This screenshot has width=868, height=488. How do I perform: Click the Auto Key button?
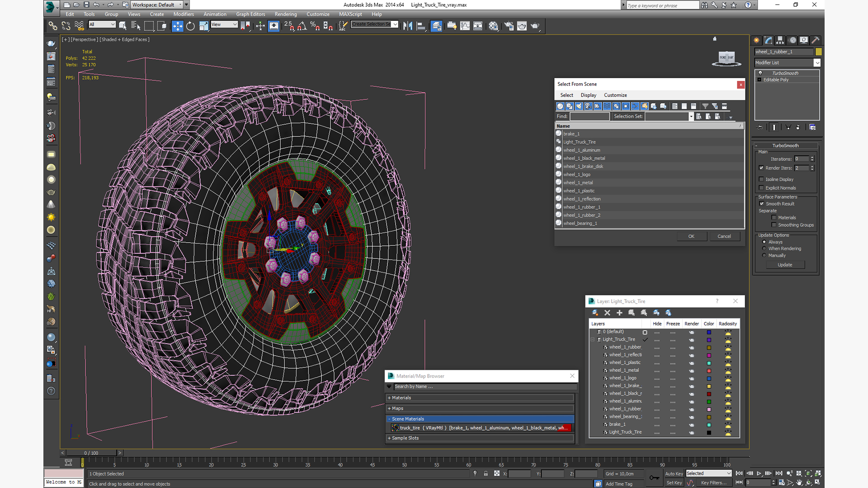pyautogui.click(x=674, y=474)
